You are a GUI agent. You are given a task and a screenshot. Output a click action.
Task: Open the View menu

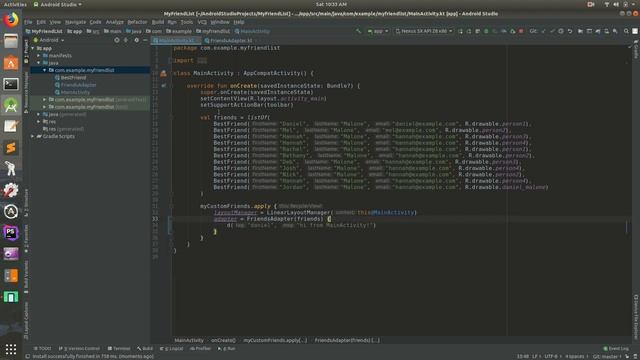[x=55, y=22]
